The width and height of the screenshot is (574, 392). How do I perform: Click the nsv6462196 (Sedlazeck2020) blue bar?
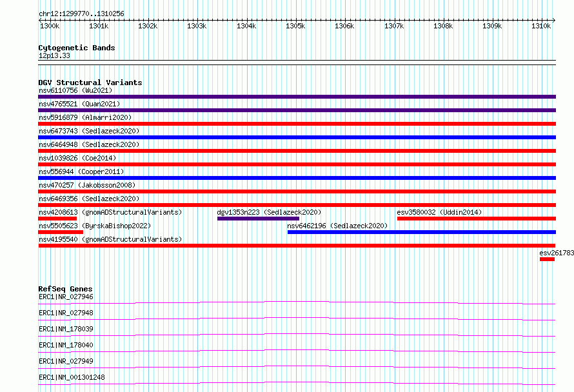pos(422,232)
